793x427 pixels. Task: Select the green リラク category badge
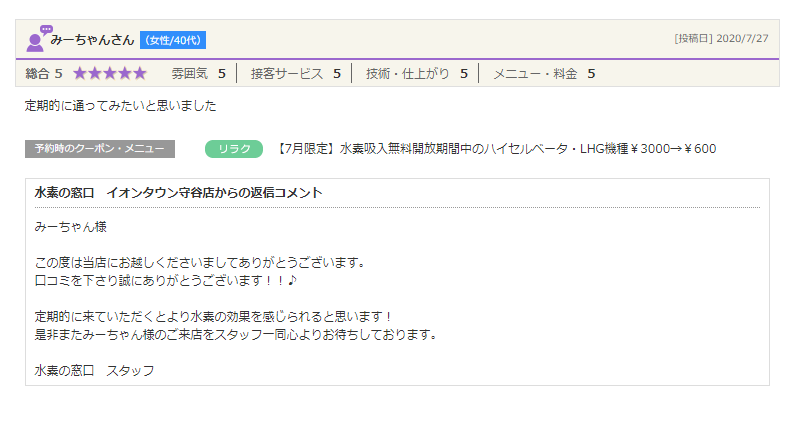(233, 149)
